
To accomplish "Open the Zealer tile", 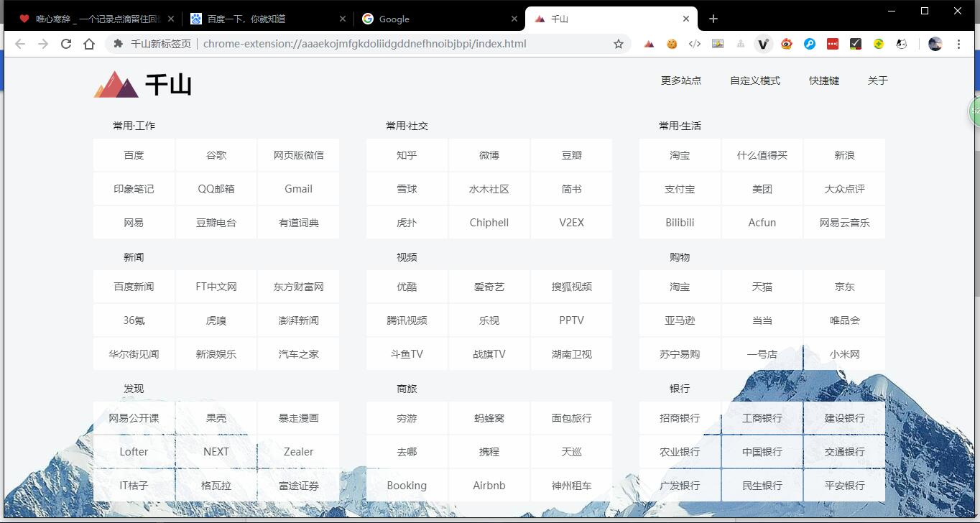I will tap(299, 452).
